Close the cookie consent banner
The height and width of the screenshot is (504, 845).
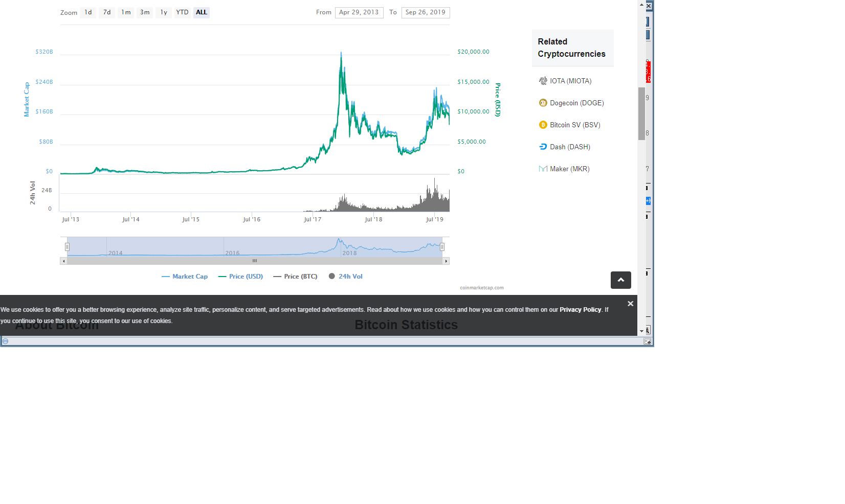(630, 304)
